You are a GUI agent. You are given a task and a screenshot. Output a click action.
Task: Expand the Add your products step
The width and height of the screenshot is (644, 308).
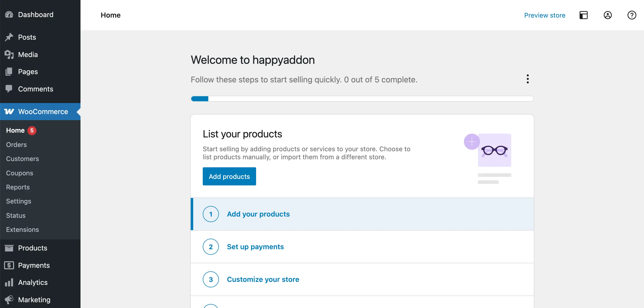click(362, 214)
